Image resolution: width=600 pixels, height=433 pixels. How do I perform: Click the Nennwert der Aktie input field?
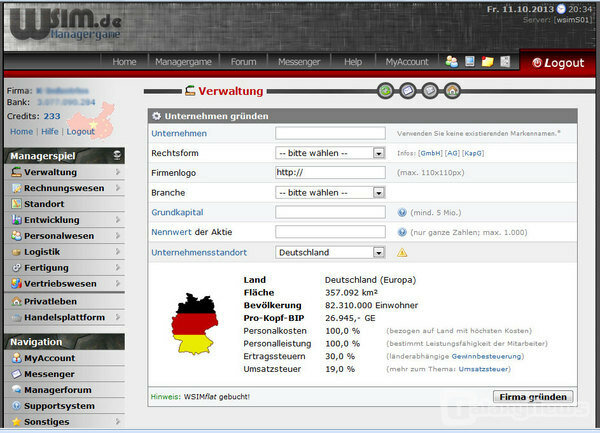point(330,232)
